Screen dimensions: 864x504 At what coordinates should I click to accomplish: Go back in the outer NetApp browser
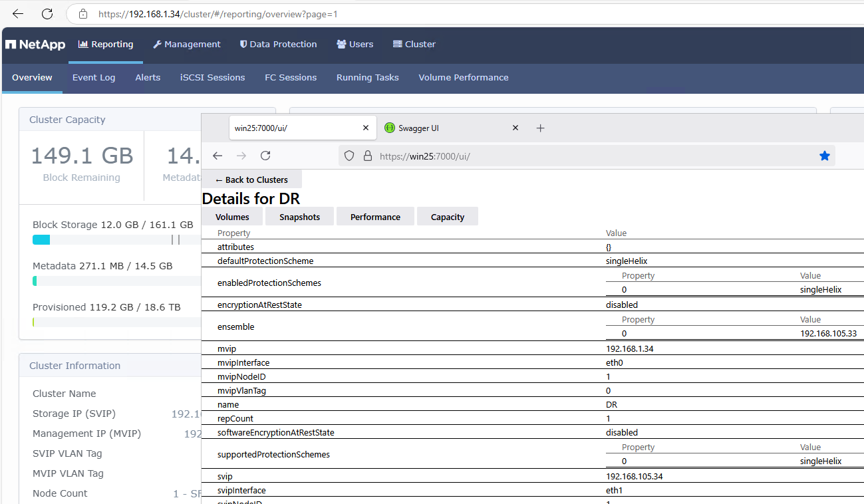[18, 13]
